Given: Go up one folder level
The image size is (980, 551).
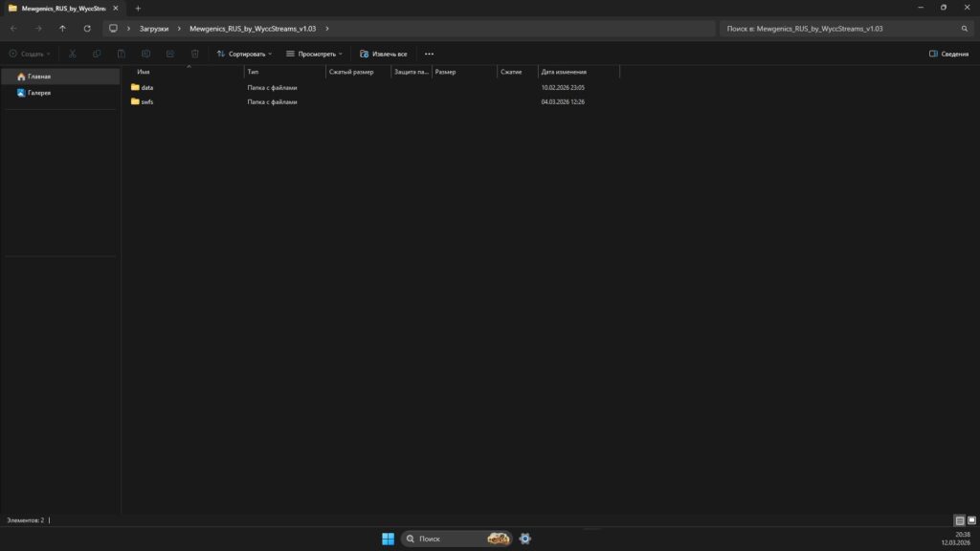Looking at the screenshot, I should pyautogui.click(x=62, y=29).
